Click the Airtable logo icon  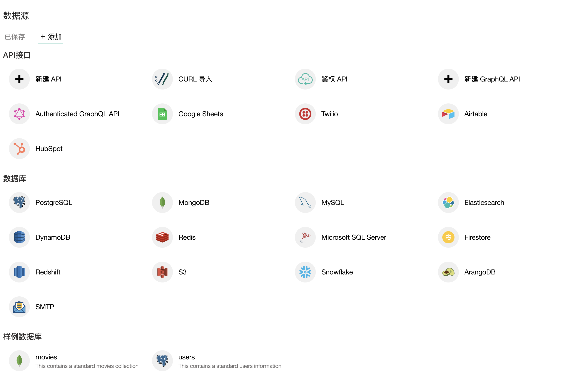pos(448,114)
